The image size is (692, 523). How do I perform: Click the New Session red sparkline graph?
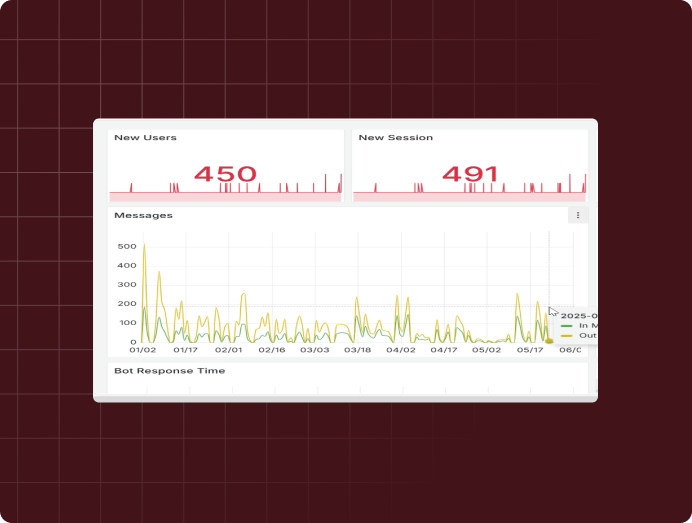pos(470,189)
